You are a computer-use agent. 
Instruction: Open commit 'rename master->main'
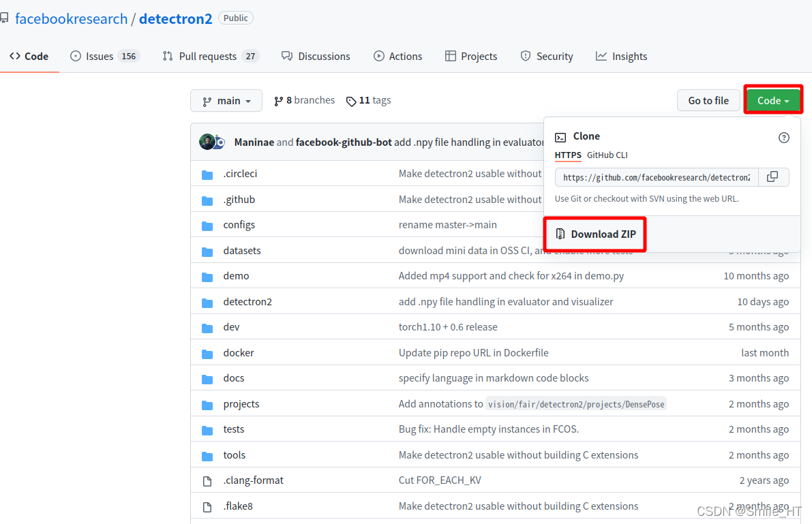pos(447,225)
